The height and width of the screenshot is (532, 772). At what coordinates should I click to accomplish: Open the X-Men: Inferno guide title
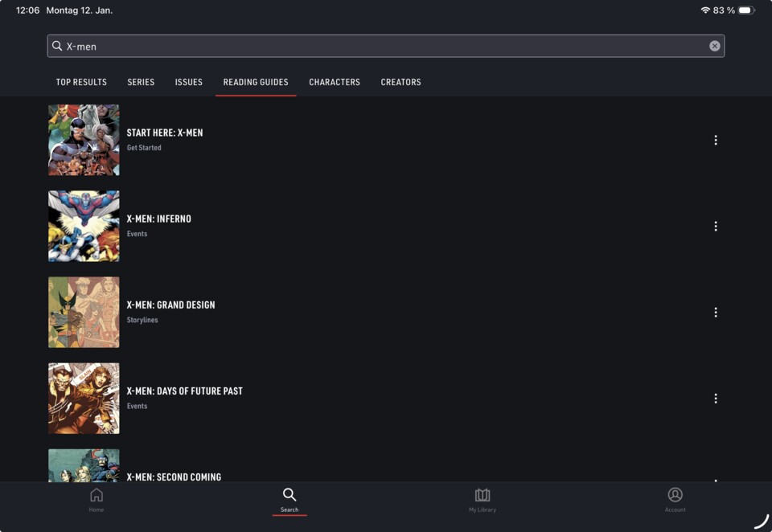click(x=158, y=219)
